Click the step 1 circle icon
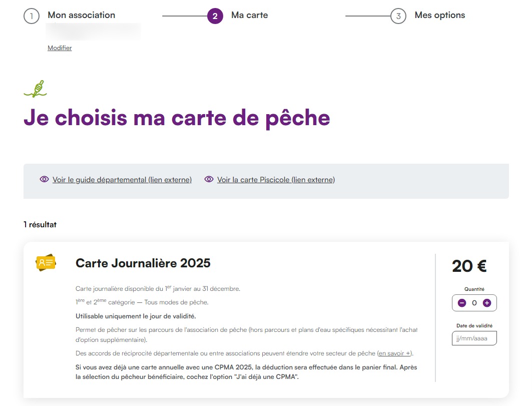This screenshot has height=406, width=532. (31, 16)
